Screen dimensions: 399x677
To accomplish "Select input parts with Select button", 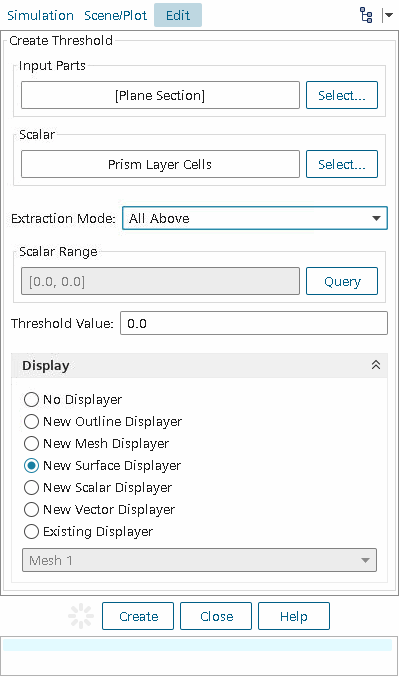I will point(342,95).
